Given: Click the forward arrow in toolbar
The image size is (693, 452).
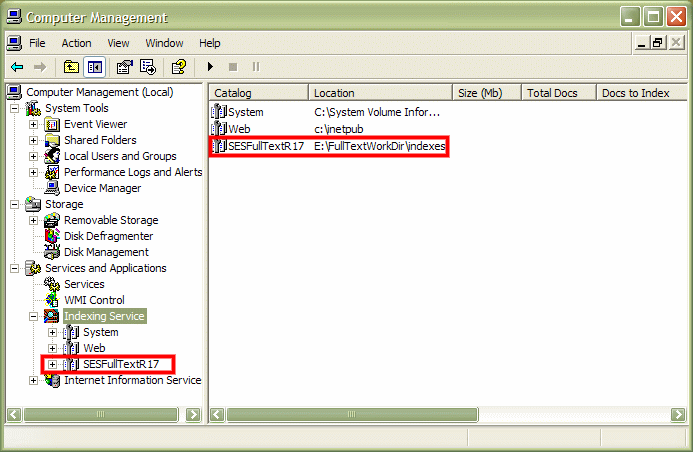Looking at the screenshot, I should [40, 67].
